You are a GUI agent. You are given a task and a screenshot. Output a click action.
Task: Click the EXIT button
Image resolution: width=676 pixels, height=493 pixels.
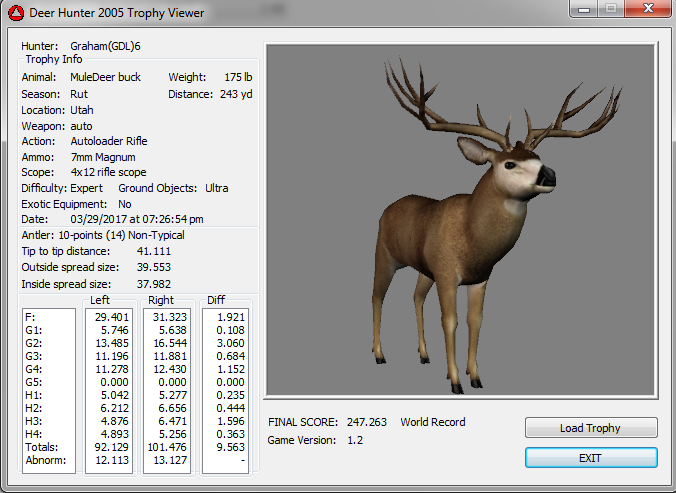(591, 457)
